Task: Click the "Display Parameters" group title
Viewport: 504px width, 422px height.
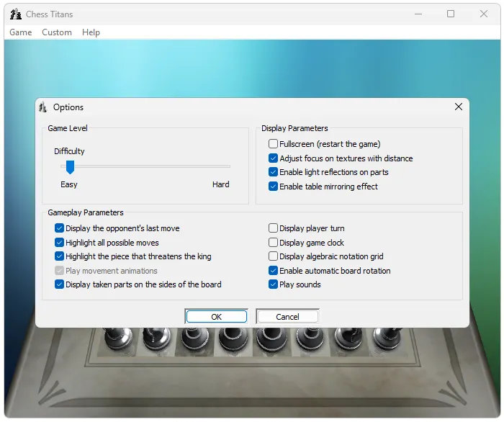Action: click(x=294, y=128)
